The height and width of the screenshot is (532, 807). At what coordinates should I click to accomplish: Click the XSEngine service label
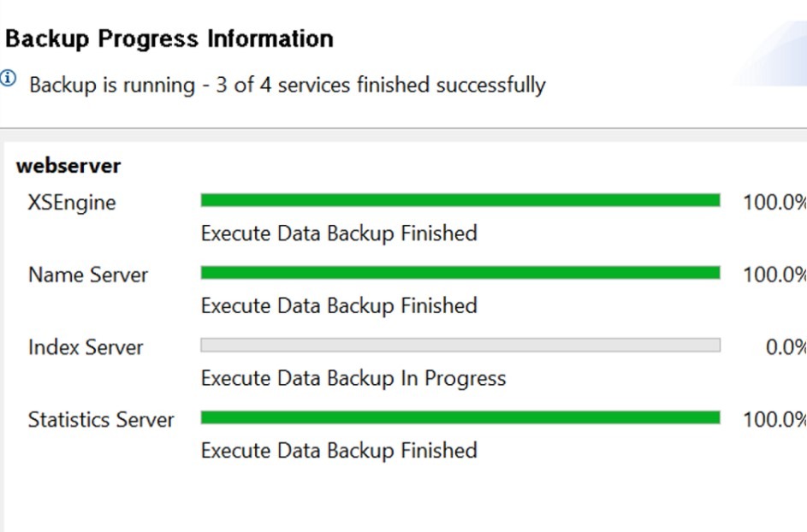pos(72,203)
